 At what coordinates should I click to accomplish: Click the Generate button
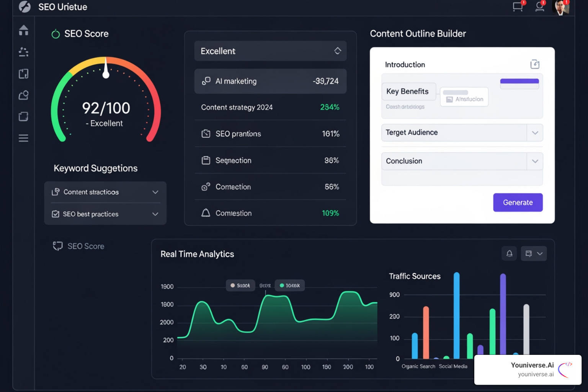pos(518,203)
